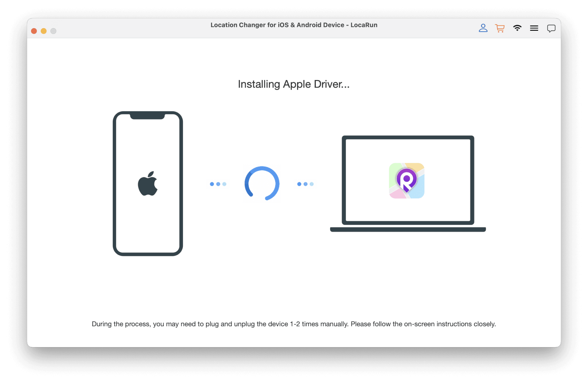Click the Apple logo on the phone
This screenshot has height=383, width=588.
click(x=148, y=184)
